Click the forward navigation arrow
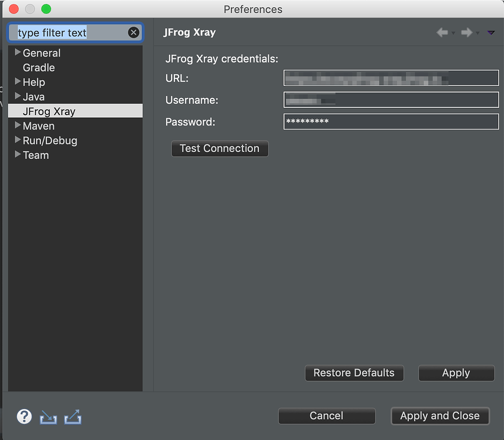 466,33
